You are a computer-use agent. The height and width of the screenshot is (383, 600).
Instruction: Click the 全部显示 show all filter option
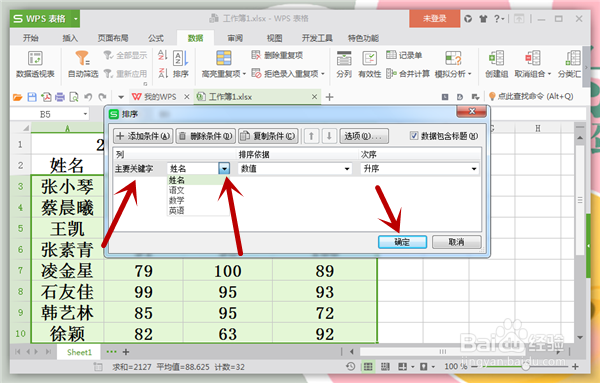point(125,55)
